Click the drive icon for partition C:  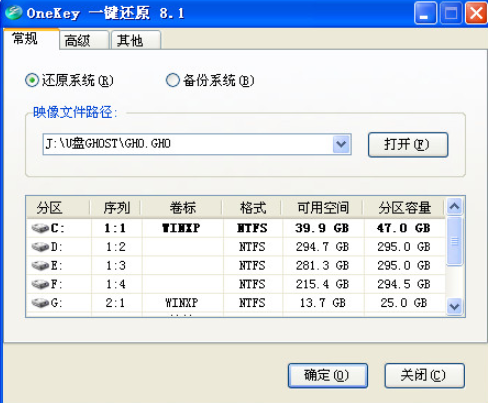40,228
